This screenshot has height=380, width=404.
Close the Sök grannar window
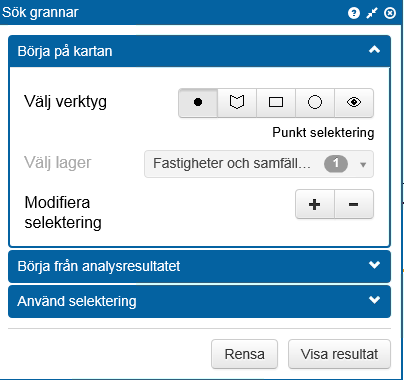click(390, 13)
